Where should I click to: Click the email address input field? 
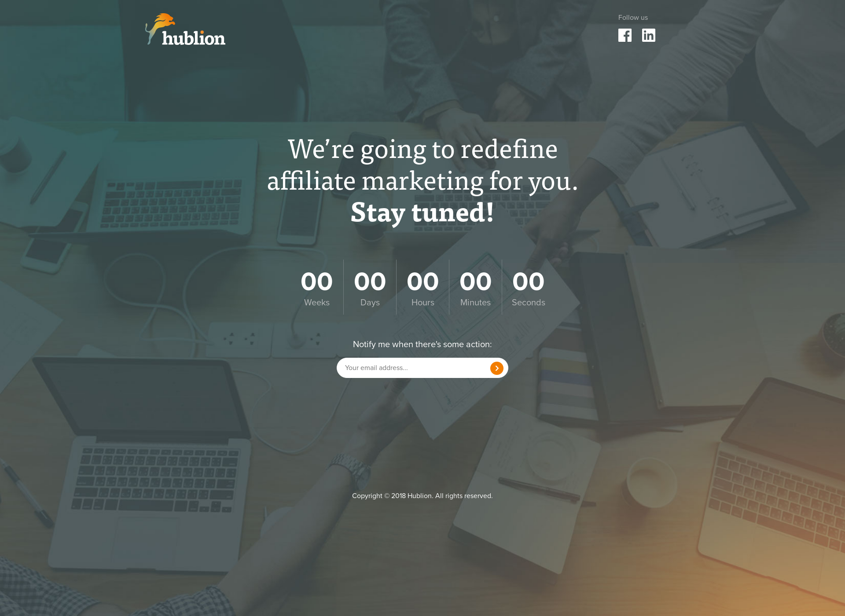pyautogui.click(x=413, y=368)
